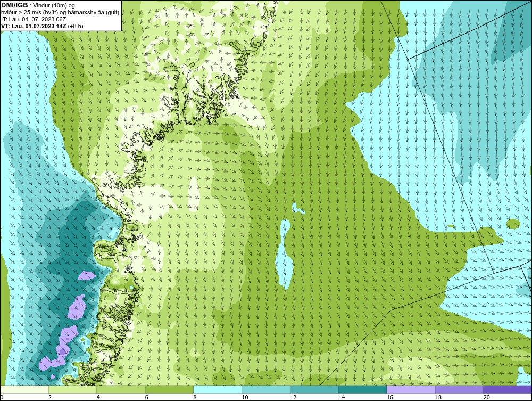Click the 14–16 m/s dark teal legend swatch
Image resolution: width=532 pixels, height=401 pixels.
[363, 389]
